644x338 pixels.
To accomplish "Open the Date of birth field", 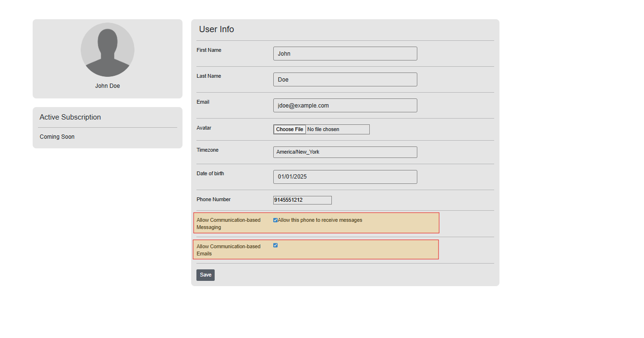I will 345,177.
